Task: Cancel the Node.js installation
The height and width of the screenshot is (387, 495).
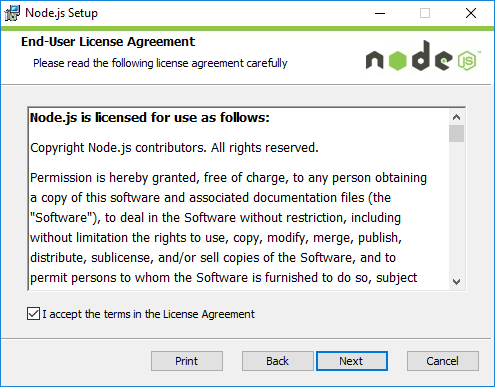Action: tap(443, 361)
